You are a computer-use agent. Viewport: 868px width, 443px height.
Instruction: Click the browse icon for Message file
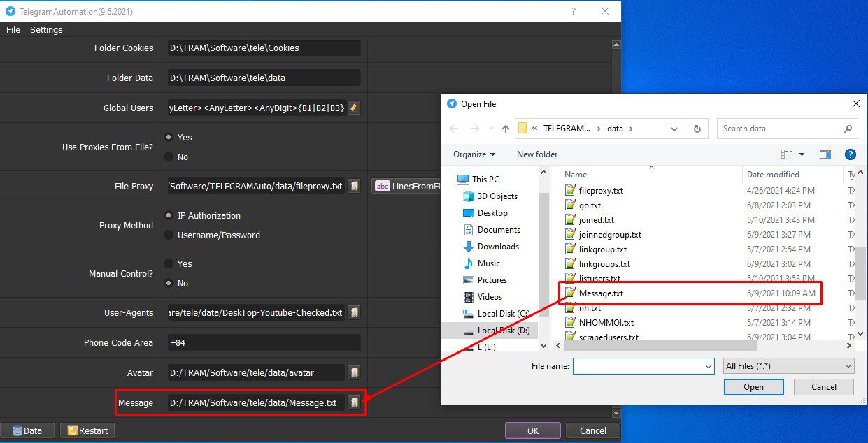coord(355,402)
